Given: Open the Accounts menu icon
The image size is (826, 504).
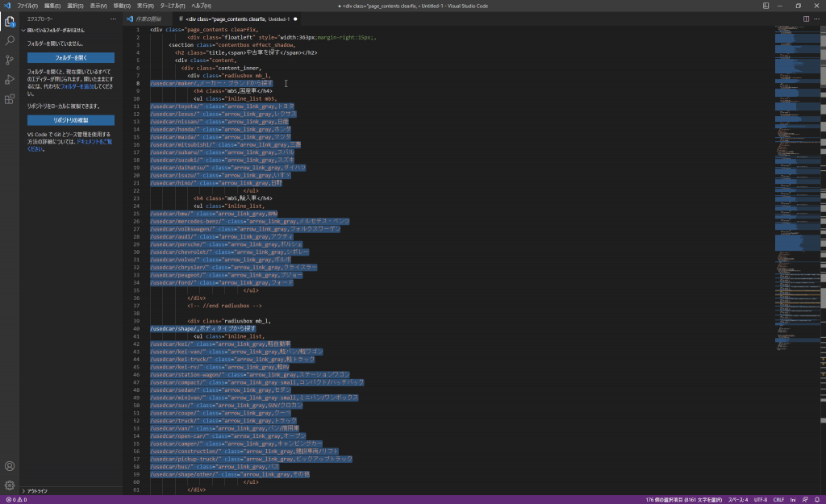Looking at the screenshot, I should (x=10, y=466).
